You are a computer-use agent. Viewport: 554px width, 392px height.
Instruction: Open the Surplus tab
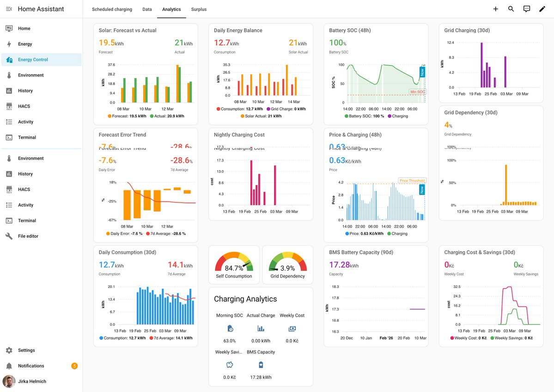(199, 9)
